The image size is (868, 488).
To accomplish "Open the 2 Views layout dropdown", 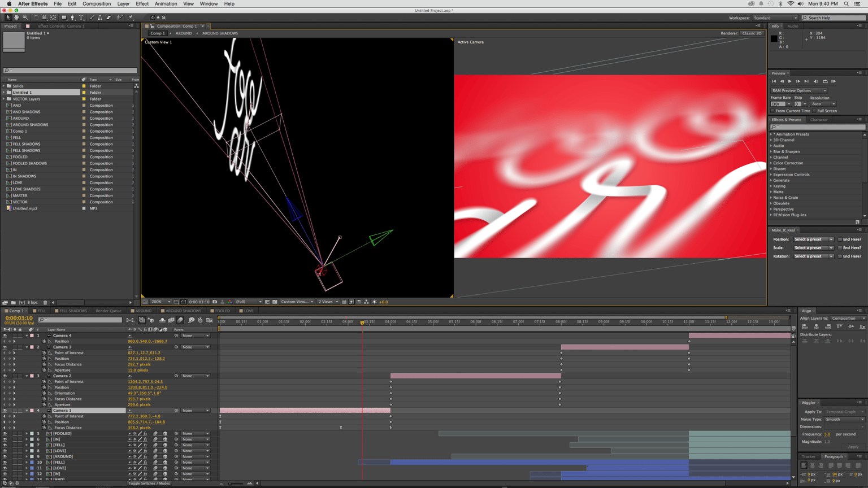I will (328, 302).
